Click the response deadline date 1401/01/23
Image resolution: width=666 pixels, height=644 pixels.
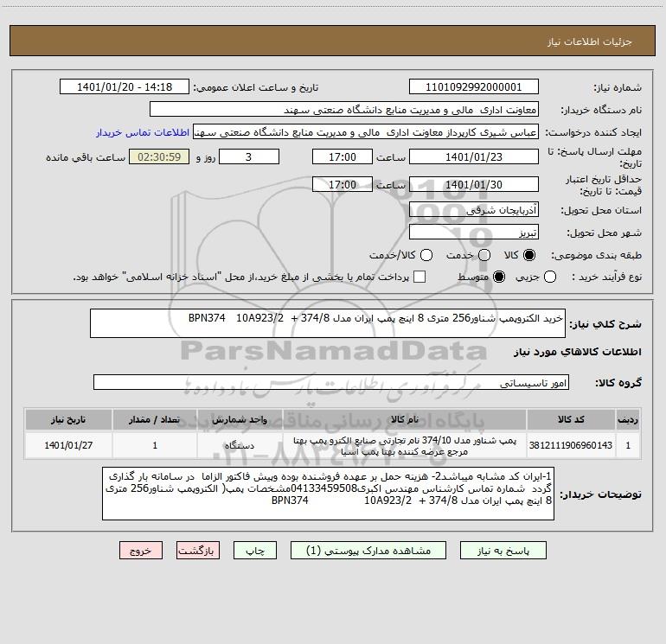[474, 156]
